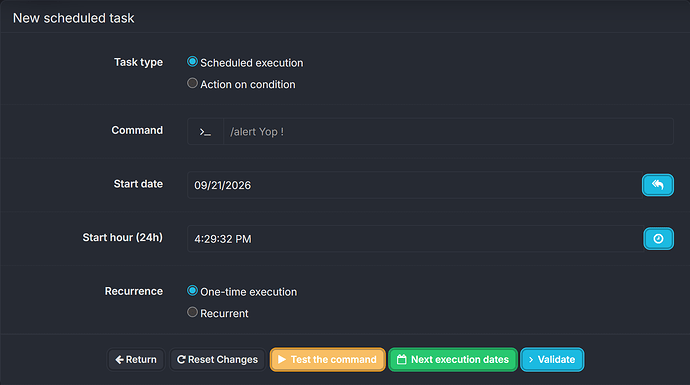Show Next execution dates

[x=453, y=359]
